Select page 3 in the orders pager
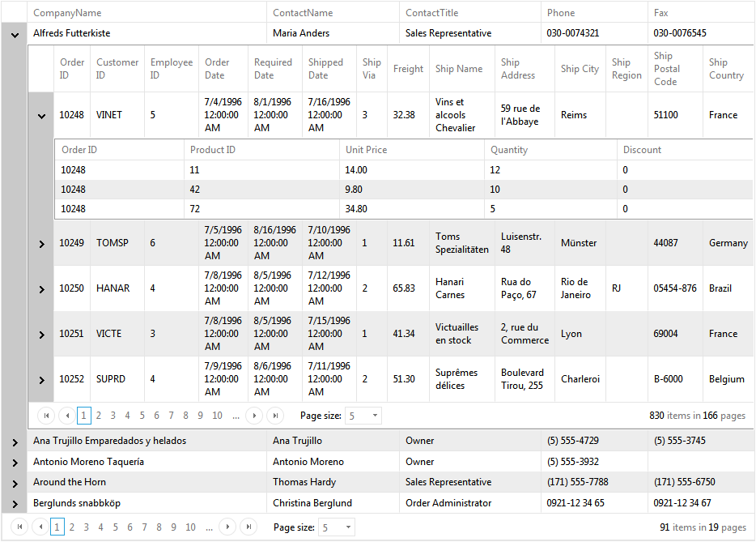 pyautogui.click(x=113, y=416)
